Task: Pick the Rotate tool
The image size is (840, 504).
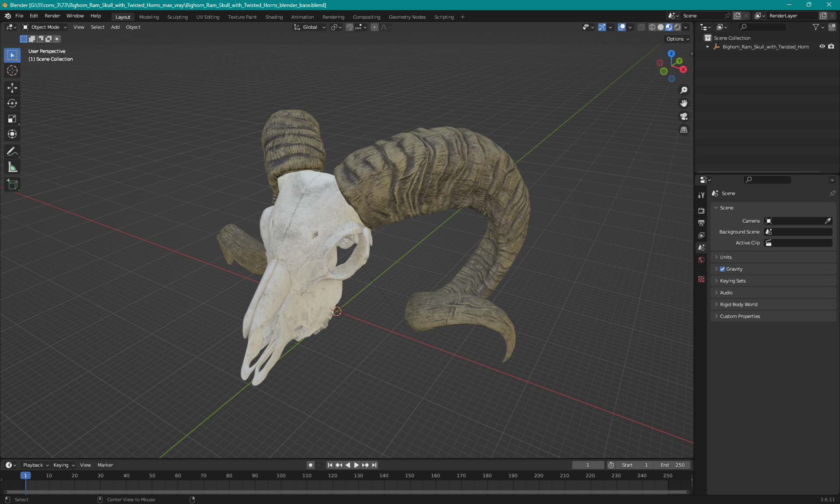Action: (x=12, y=103)
